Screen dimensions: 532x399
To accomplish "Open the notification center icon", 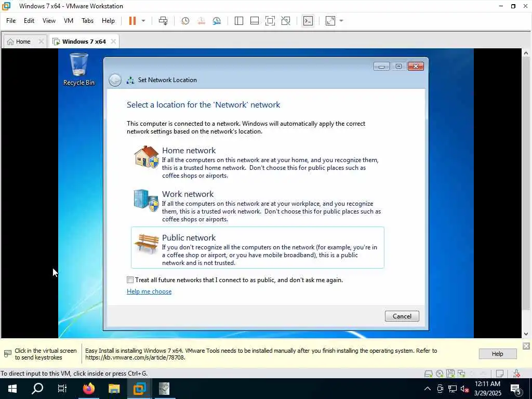I will coord(516,389).
